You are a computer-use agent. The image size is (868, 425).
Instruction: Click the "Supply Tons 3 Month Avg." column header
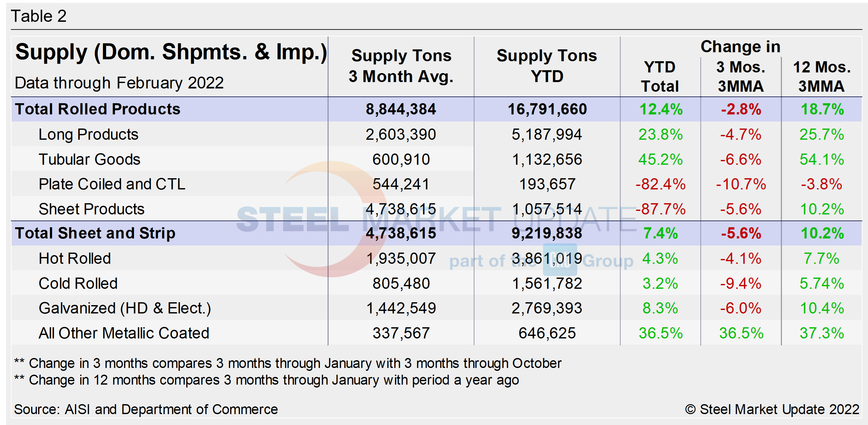pos(401,66)
